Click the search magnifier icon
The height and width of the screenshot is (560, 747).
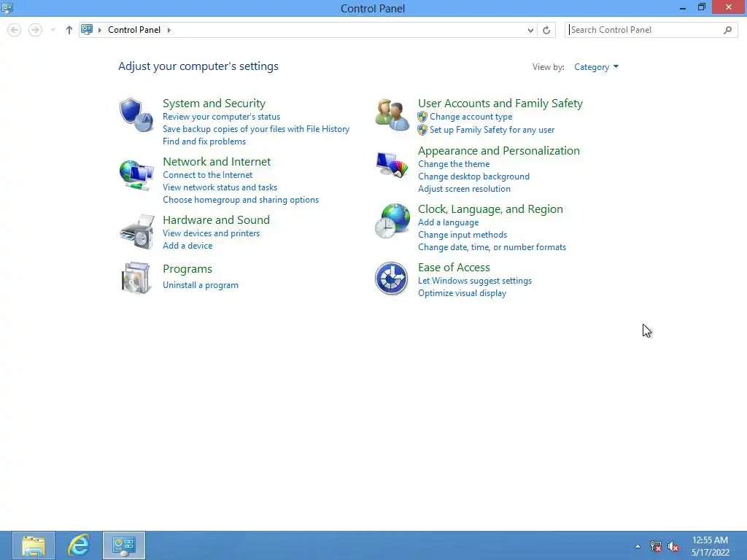pos(727,30)
